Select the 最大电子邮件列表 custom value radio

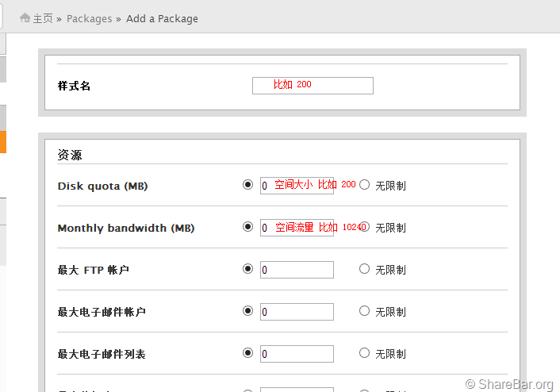tap(247, 353)
